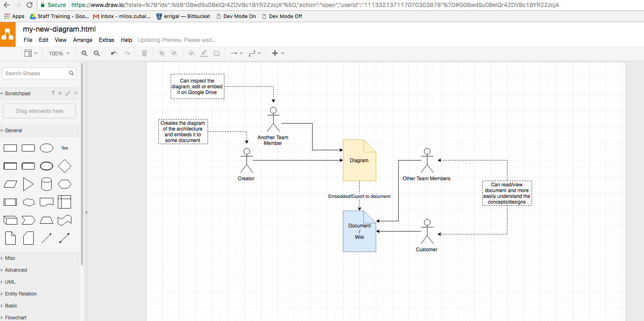644x321 pixels.
Task: Expand the Entity Relation section
Action: pos(21,294)
